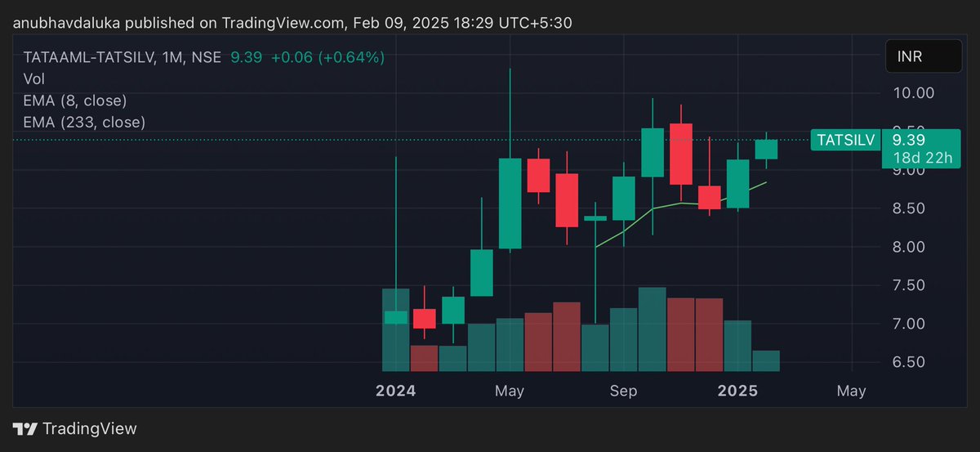Click the EMA (233, close) indicator label
The image size is (980, 452).
pyautogui.click(x=84, y=122)
